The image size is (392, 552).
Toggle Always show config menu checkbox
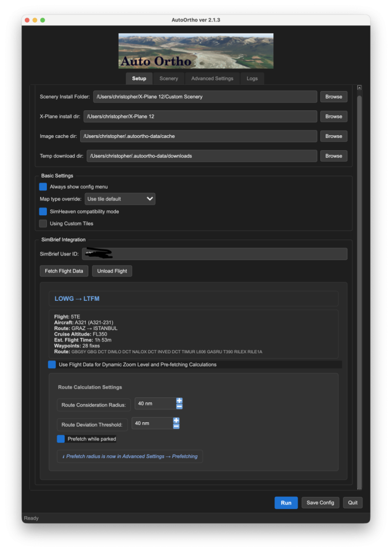tap(43, 187)
